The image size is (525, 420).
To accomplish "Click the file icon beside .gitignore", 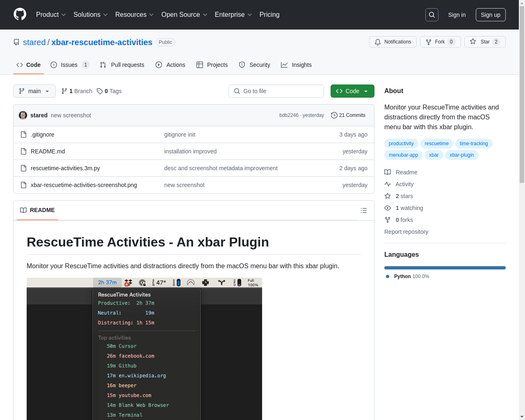I will pyautogui.click(x=23, y=135).
